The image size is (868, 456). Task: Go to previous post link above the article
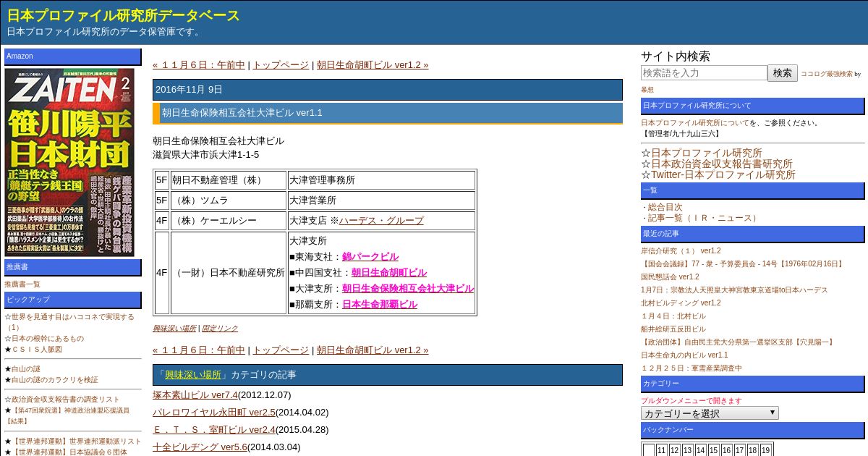[199, 64]
